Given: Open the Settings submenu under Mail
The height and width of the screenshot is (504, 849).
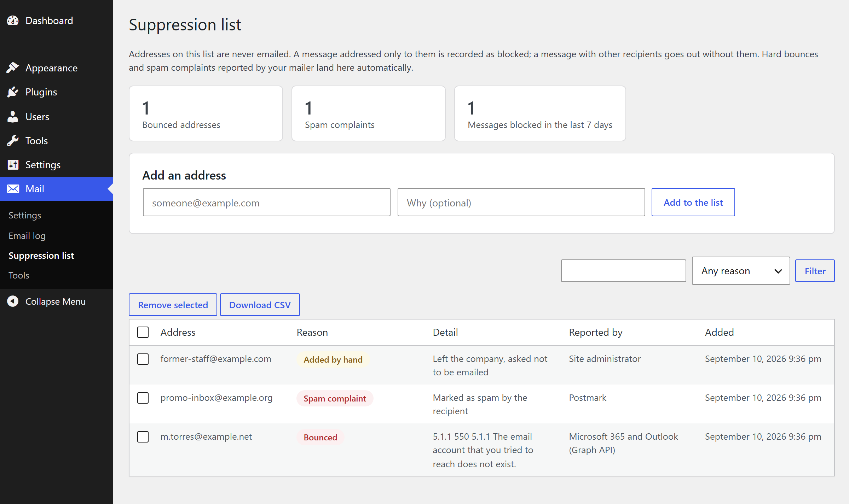Looking at the screenshot, I should click(25, 215).
